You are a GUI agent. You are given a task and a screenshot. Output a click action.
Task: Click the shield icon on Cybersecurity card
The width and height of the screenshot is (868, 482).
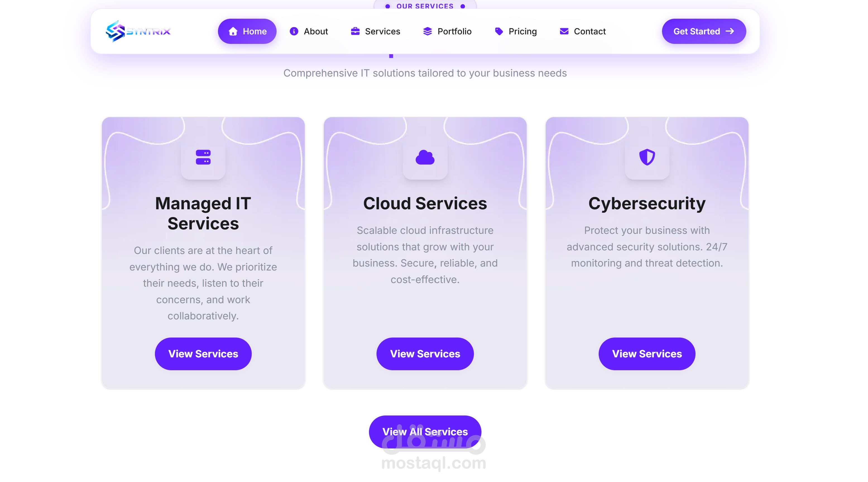pyautogui.click(x=647, y=157)
